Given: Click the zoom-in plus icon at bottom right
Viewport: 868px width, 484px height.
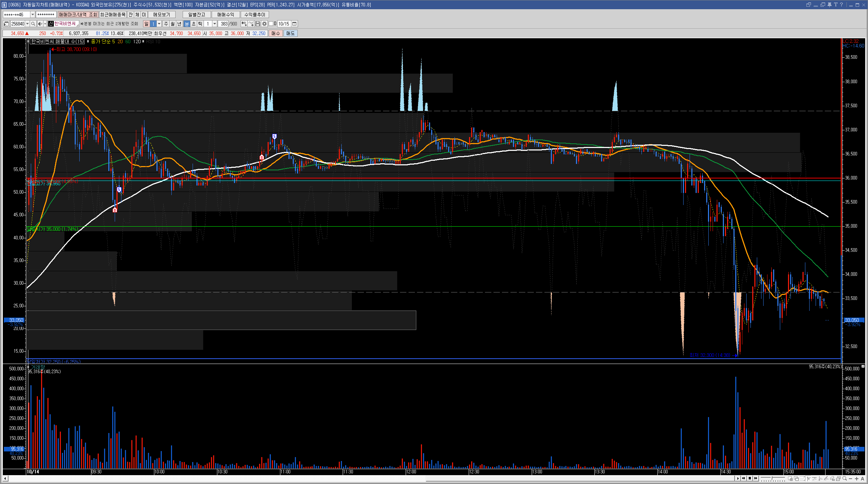Looking at the screenshot, I should [x=856, y=479].
